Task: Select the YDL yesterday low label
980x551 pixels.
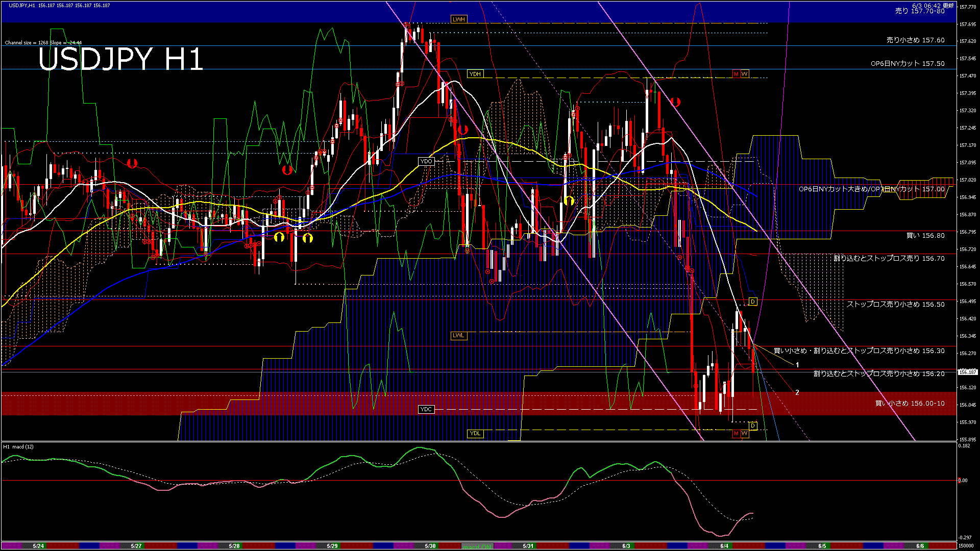Action: pos(475,433)
